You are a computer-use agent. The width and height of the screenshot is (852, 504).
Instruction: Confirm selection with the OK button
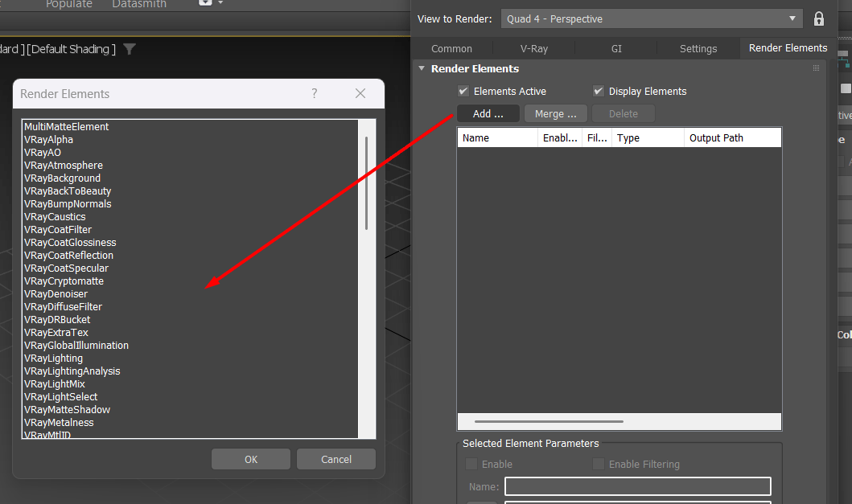250,459
